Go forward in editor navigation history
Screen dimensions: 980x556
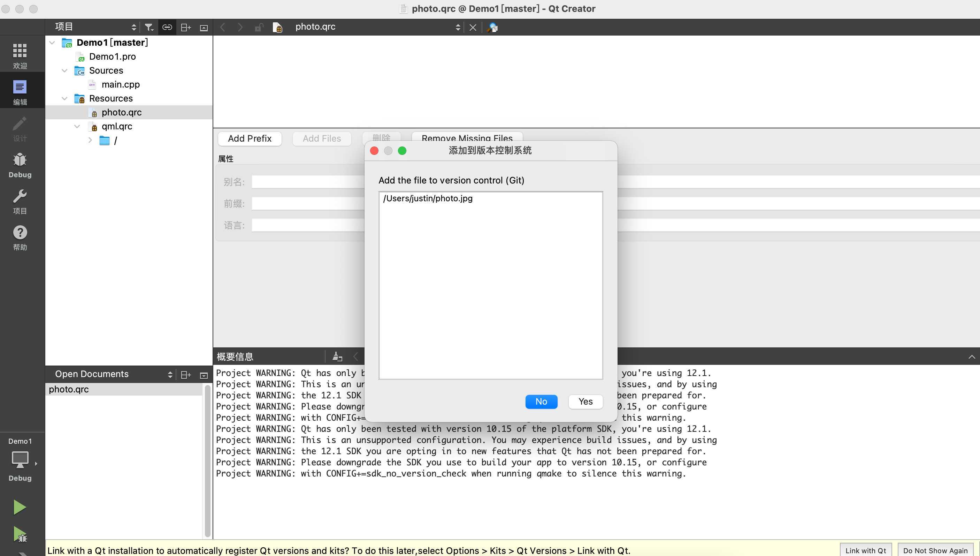[x=240, y=27]
